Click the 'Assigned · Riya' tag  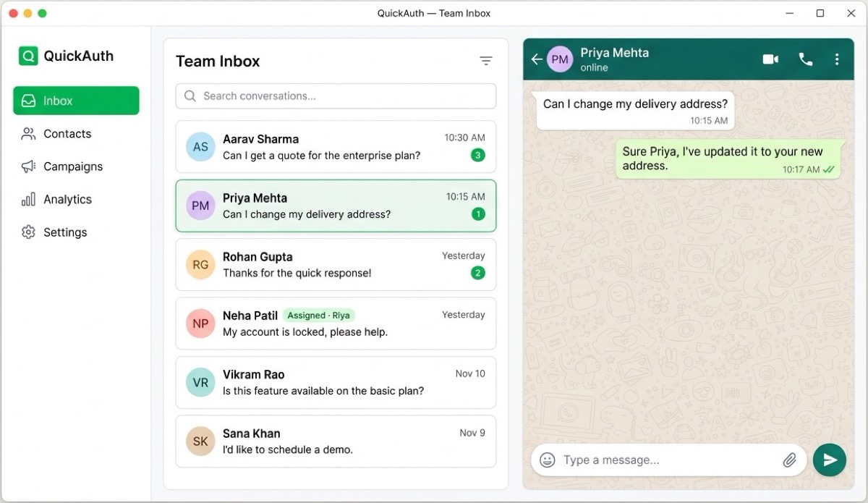tap(318, 316)
